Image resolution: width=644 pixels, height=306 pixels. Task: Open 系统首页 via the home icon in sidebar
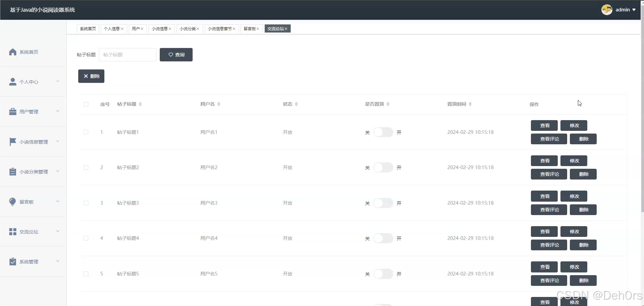12,52
